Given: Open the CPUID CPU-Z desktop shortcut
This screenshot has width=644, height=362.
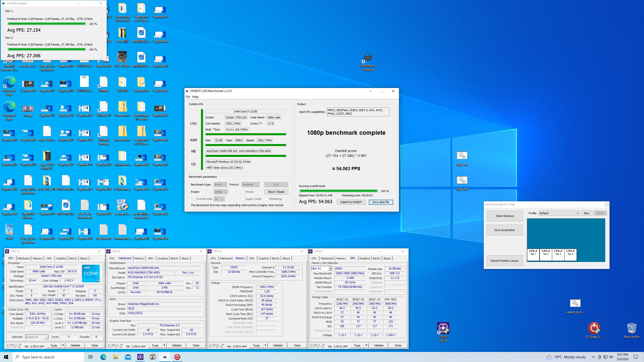Looking at the screenshot, I should [x=443, y=332].
